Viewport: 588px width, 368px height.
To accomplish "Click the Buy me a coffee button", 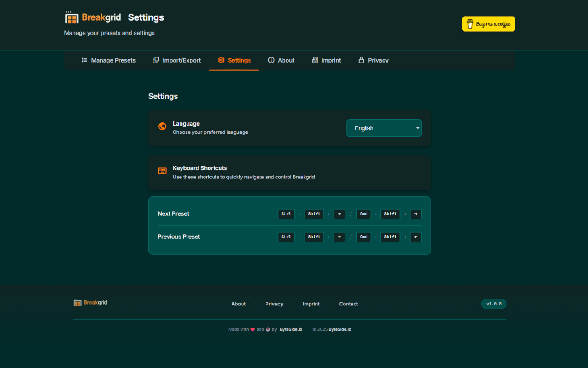I will pyautogui.click(x=488, y=23).
